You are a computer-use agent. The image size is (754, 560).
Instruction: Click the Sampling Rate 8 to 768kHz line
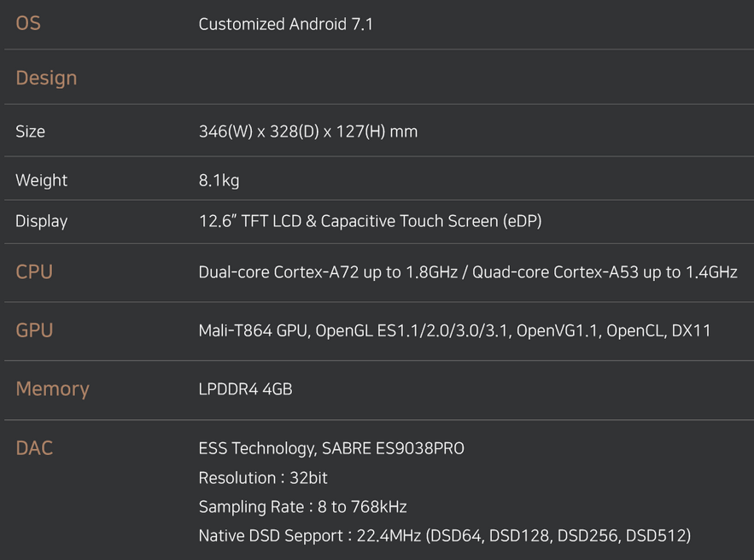tap(302, 506)
